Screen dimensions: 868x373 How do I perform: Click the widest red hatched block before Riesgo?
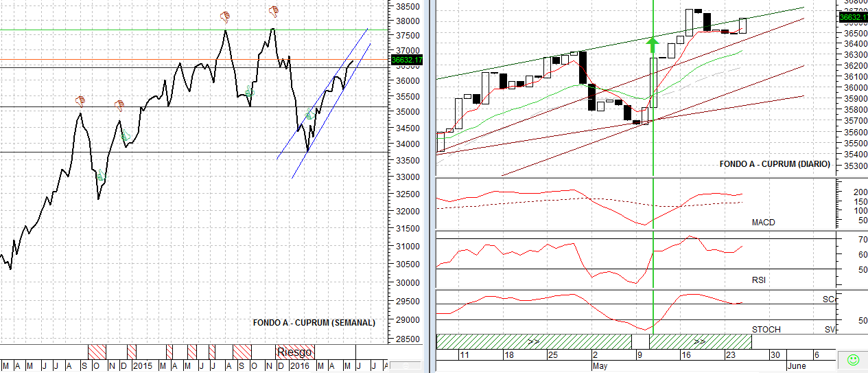(x=242, y=352)
